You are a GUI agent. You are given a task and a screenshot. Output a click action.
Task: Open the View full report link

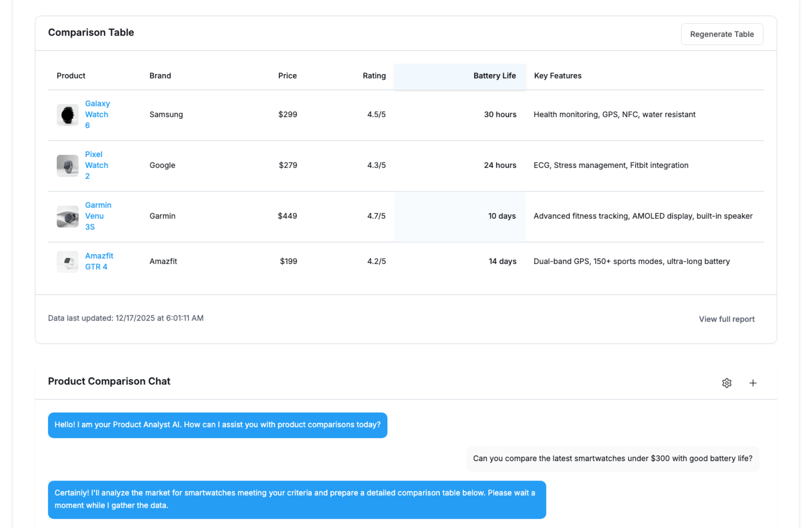(726, 319)
